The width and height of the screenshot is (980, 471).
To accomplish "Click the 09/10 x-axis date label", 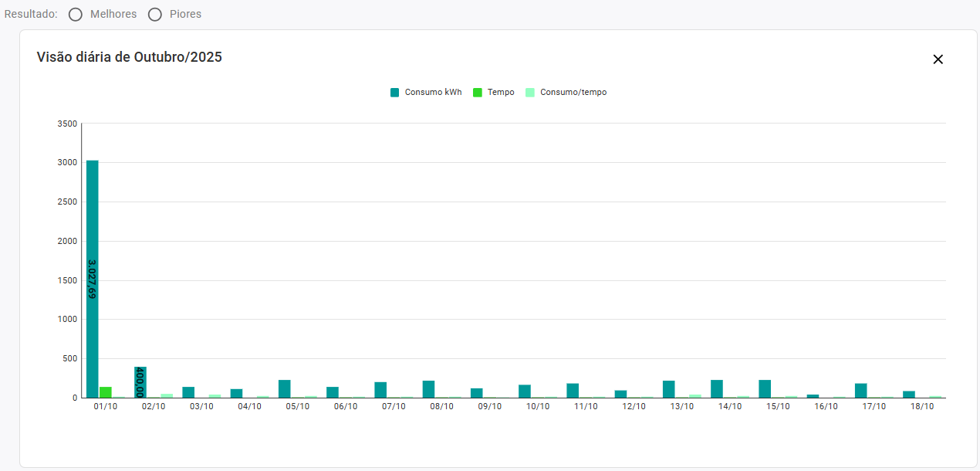I will tap(489, 407).
